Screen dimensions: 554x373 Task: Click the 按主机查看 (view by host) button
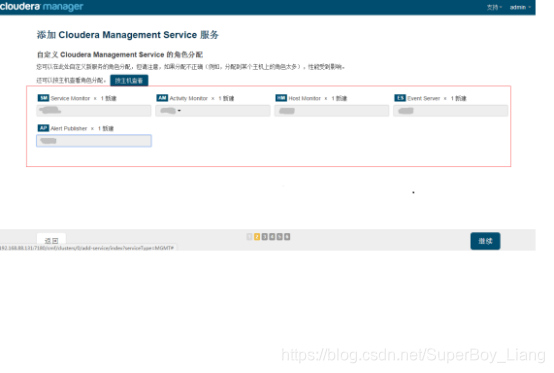tap(129, 81)
